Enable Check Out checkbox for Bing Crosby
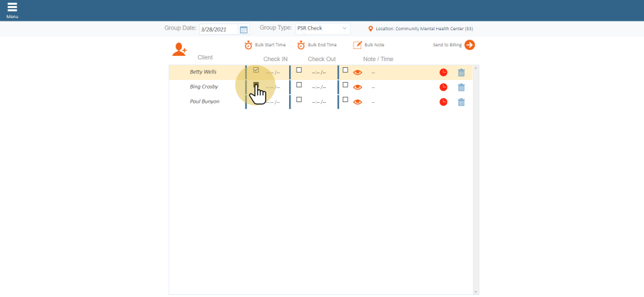Image resolution: width=644 pixels, height=297 pixels. click(299, 85)
